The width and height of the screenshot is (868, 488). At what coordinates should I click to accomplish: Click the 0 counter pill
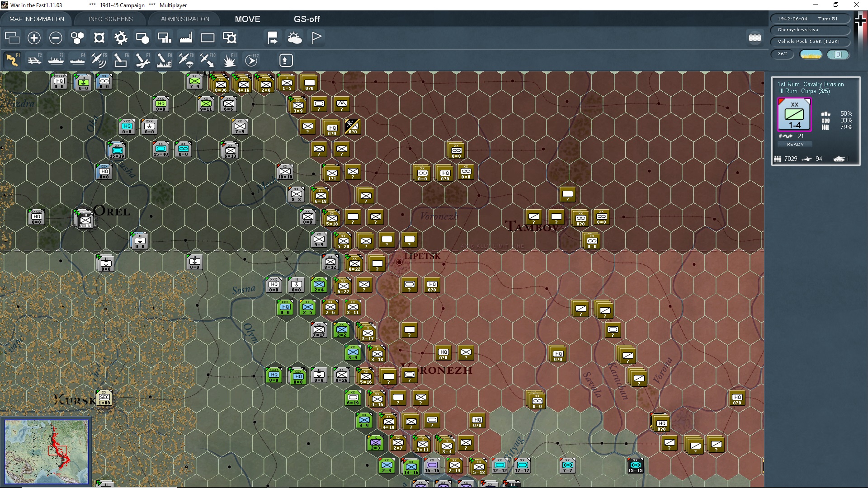(838, 54)
